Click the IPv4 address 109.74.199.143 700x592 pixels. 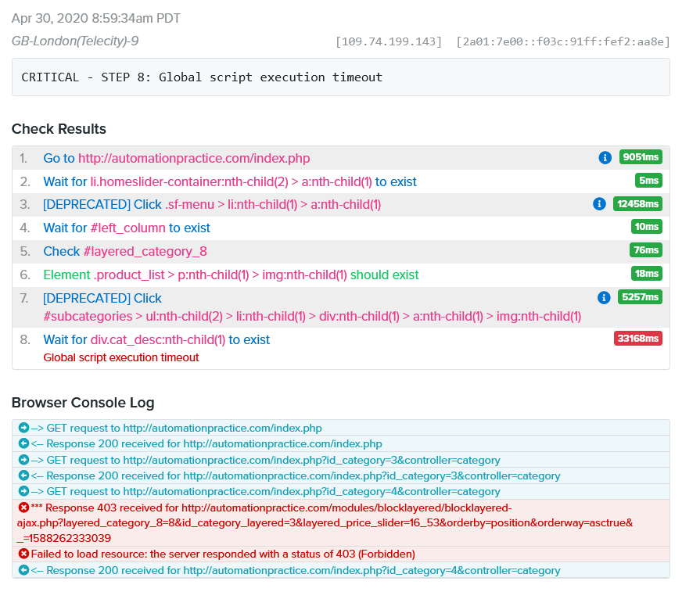389,41
